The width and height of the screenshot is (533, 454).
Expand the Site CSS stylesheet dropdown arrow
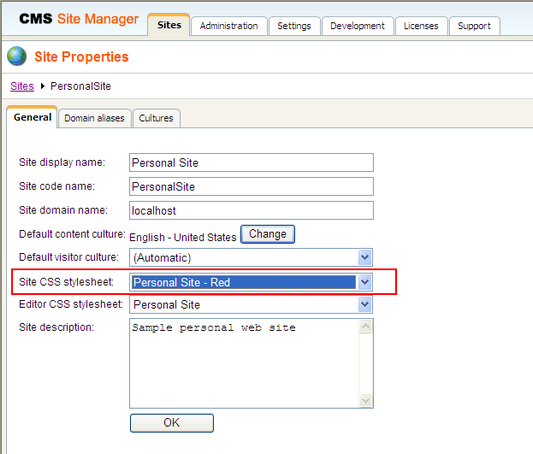pyautogui.click(x=364, y=282)
